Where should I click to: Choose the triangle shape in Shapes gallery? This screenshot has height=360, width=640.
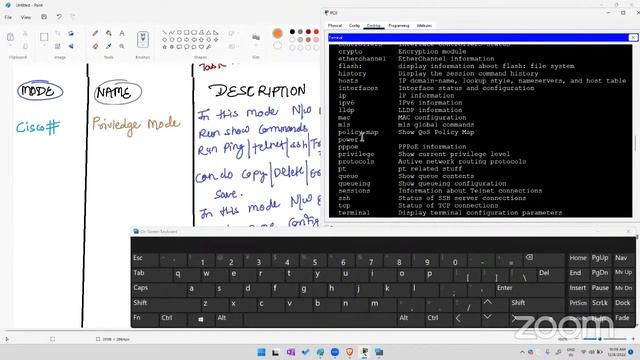tap(209, 33)
